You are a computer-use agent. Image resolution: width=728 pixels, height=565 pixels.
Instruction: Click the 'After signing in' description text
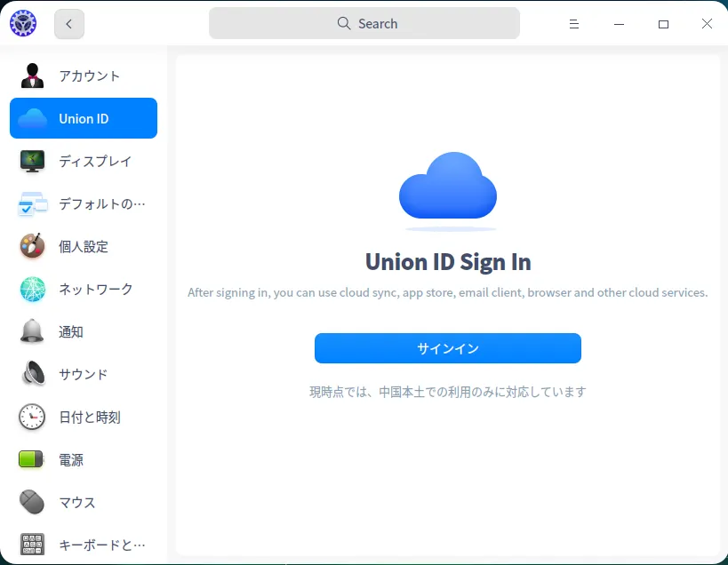click(x=448, y=292)
